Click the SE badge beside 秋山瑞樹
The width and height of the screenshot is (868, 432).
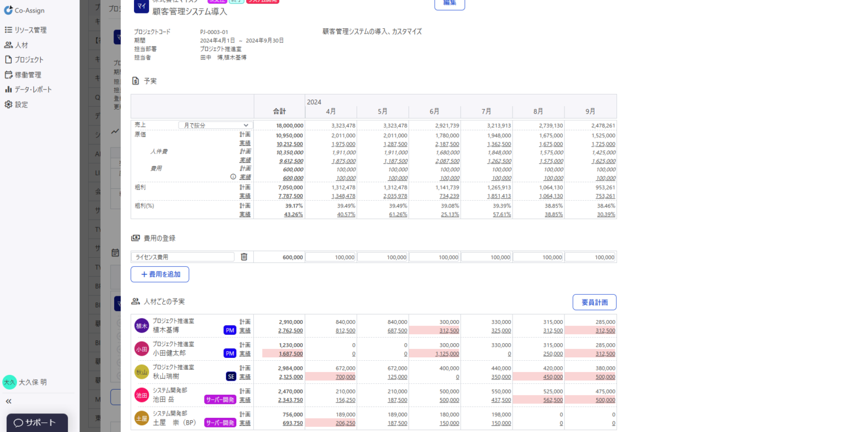(x=230, y=375)
